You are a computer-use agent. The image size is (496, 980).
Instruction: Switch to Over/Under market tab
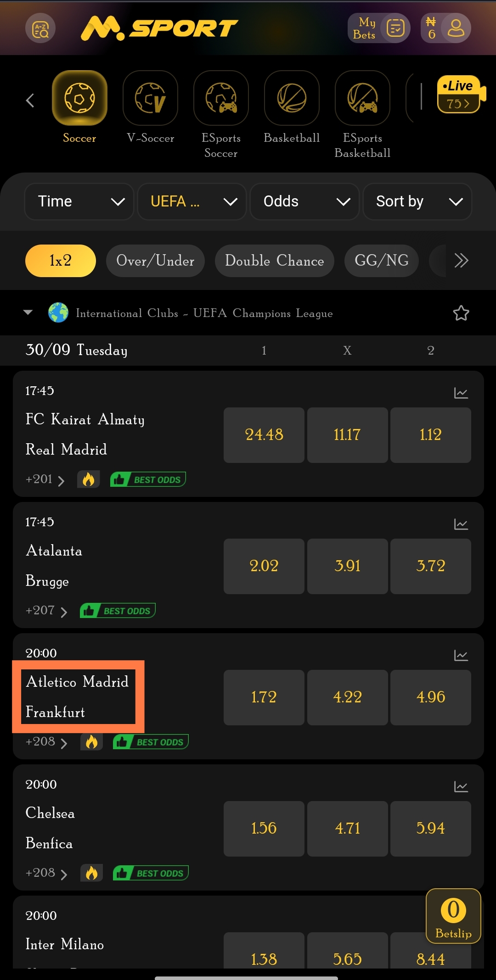[x=155, y=261]
